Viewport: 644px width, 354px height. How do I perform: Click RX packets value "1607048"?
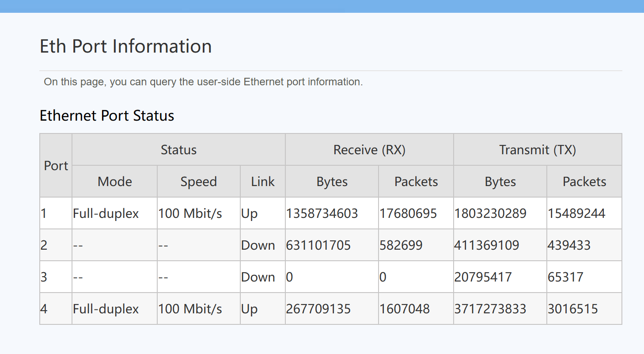coord(416,309)
